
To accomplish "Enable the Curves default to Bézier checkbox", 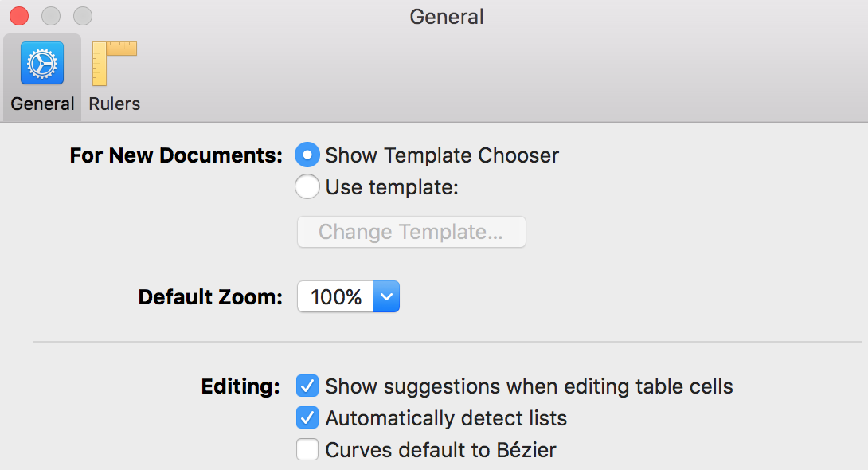I will 307,450.
